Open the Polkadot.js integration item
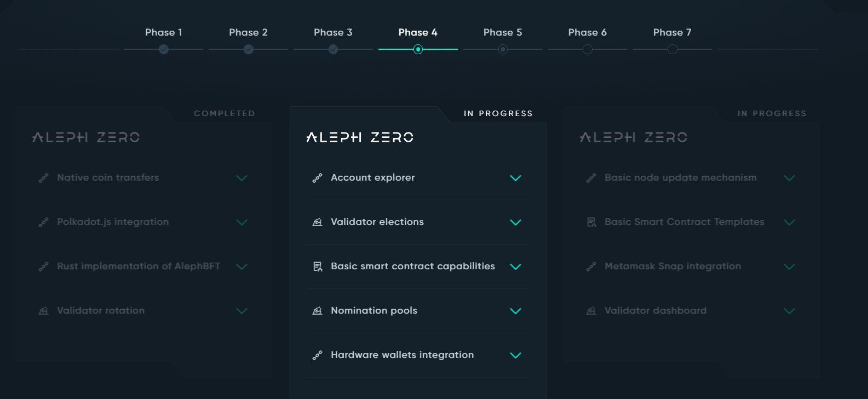This screenshot has width=868, height=399. point(113,222)
